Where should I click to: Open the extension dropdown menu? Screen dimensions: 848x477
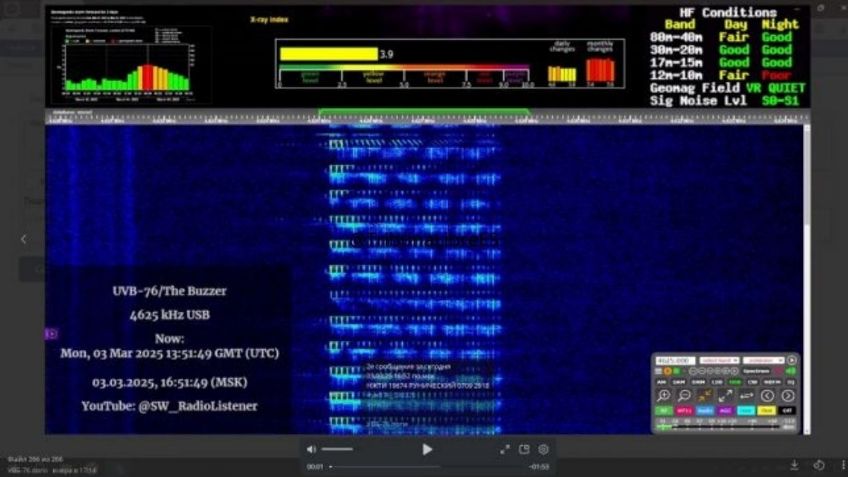(764, 360)
